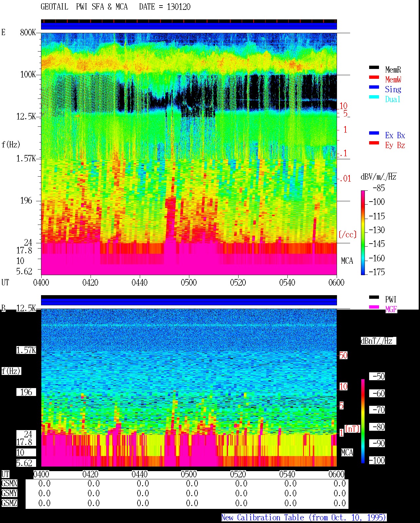
Task: Click the blue mode bar above the B spectrogram
Action: click(189, 301)
